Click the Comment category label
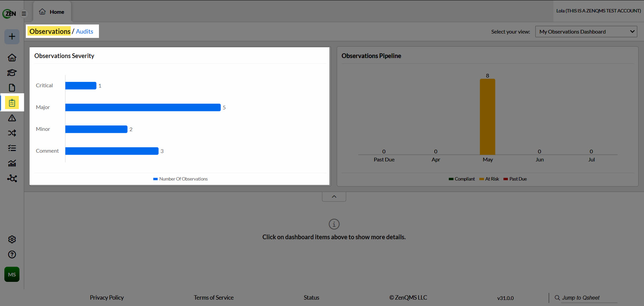Image resolution: width=644 pixels, height=306 pixels. click(47, 151)
